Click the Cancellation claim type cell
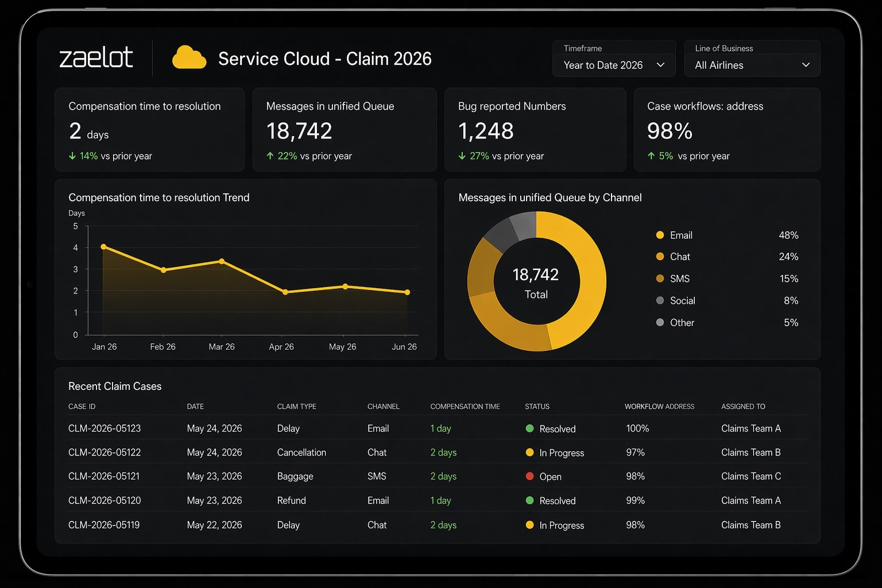 301,452
